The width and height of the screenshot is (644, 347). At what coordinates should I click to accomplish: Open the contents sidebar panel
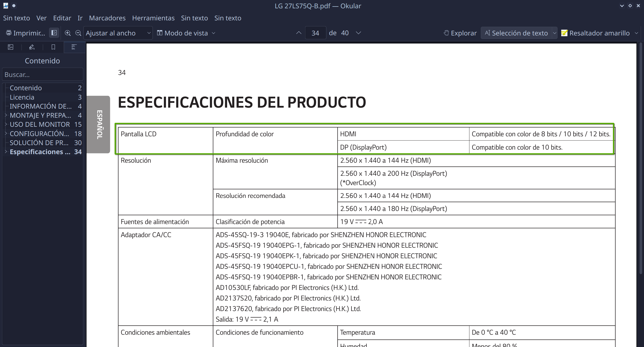pyautogui.click(x=74, y=47)
